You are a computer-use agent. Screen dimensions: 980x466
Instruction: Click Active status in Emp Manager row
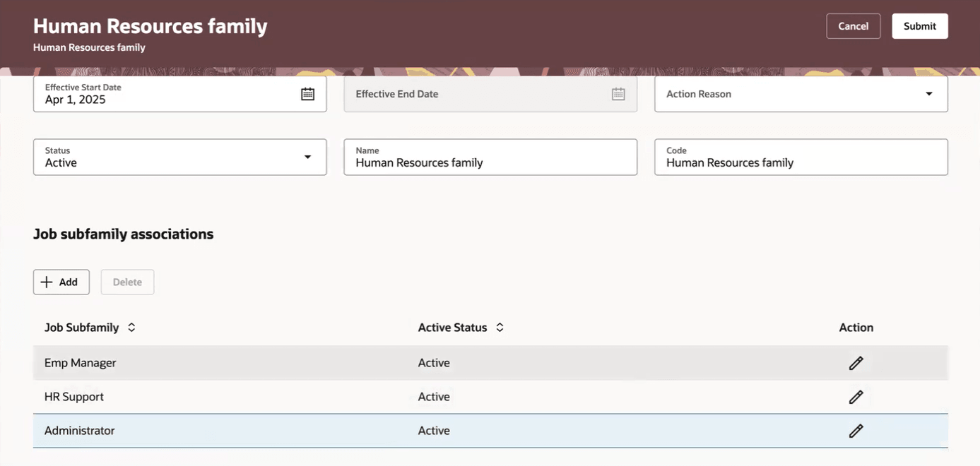click(x=434, y=363)
